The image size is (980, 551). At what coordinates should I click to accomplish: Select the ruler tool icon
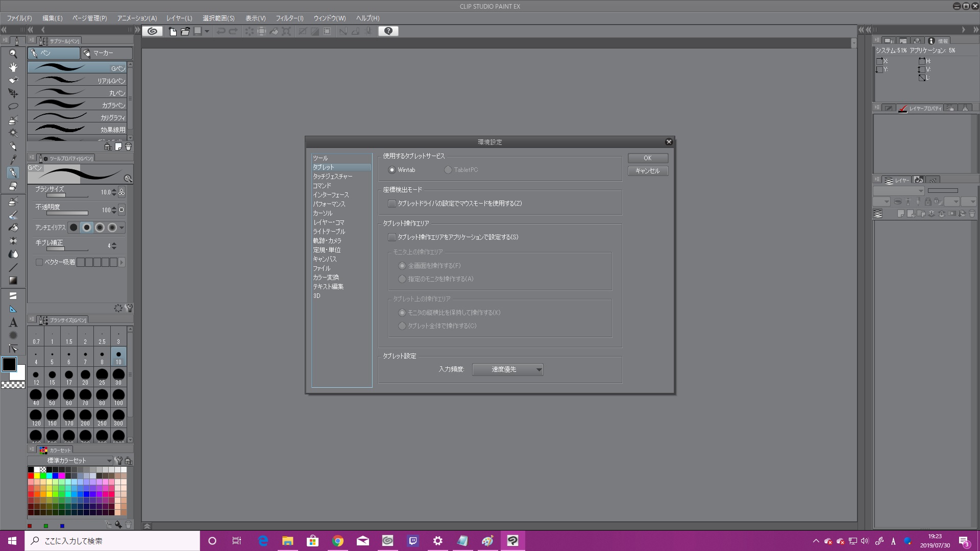13,309
